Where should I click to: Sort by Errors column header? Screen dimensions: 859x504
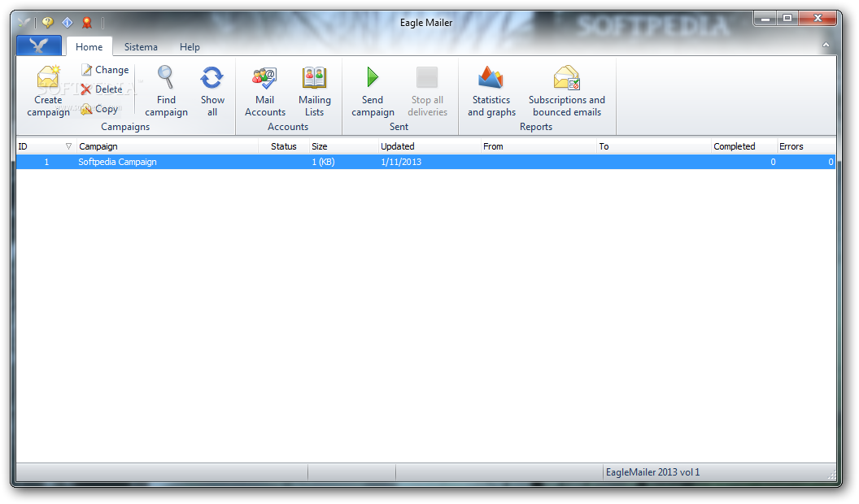pyautogui.click(x=806, y=146)
